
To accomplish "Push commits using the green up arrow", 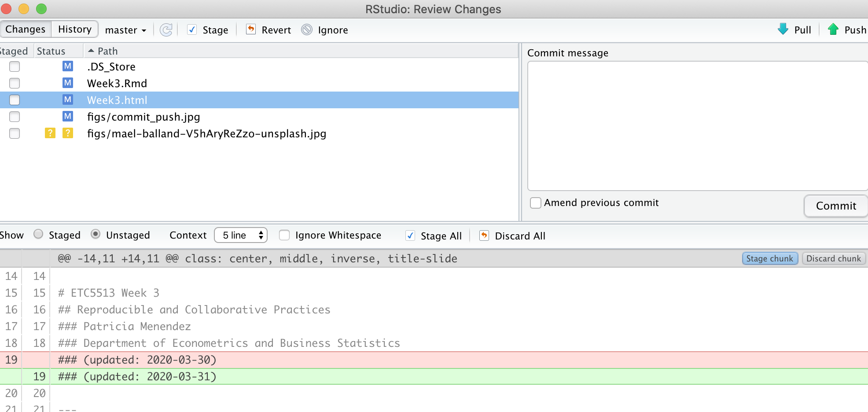I will point(833,29).
